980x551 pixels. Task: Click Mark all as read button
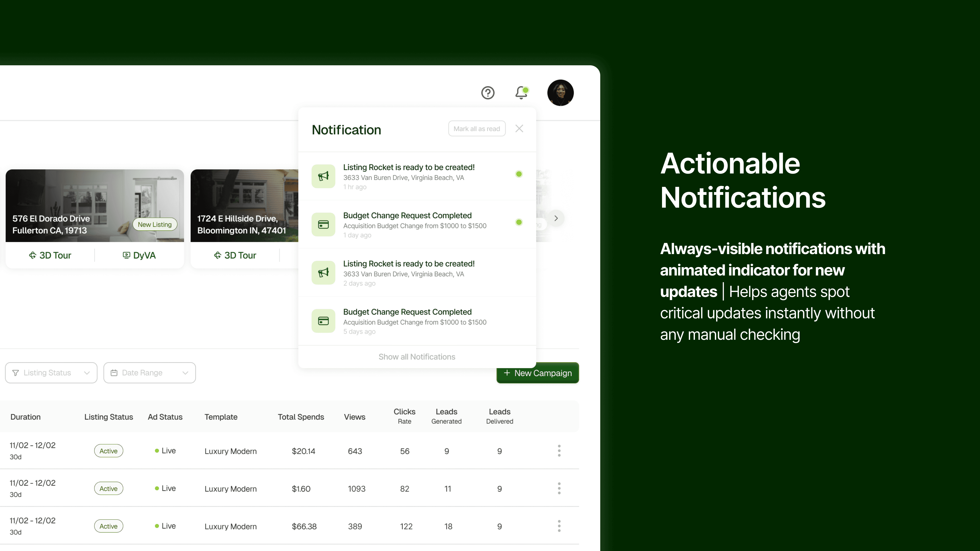[477, 129]
